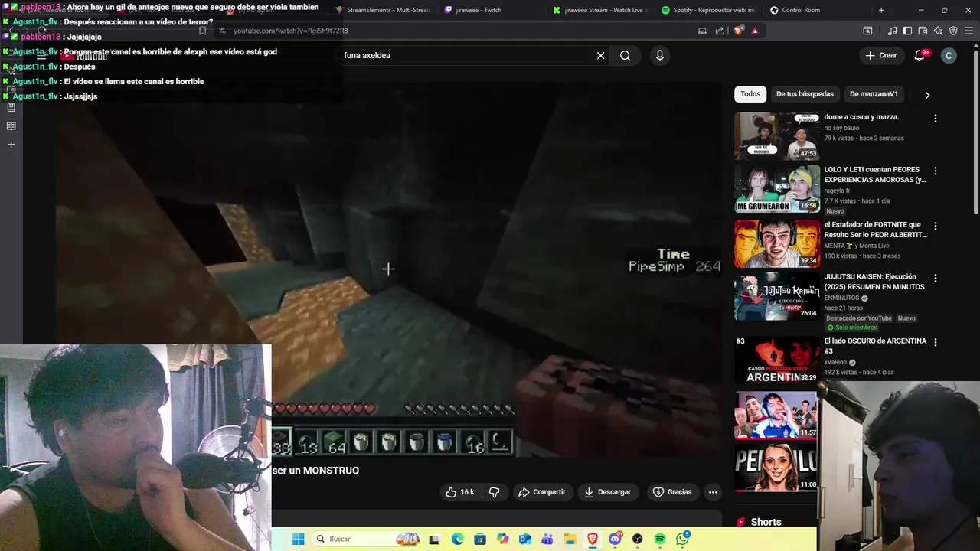Click the taskbar Buscar search box

click(x=367, y=539)
